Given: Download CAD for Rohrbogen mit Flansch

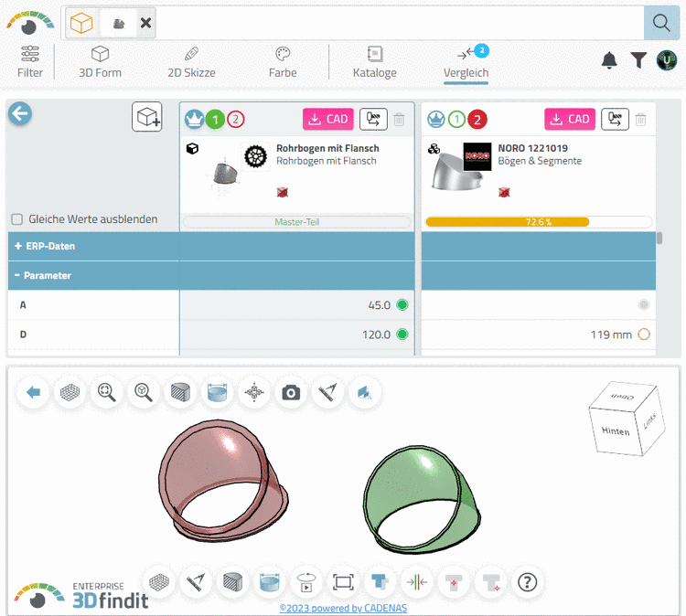Looking at the screenshot, I should click(328, 119).
